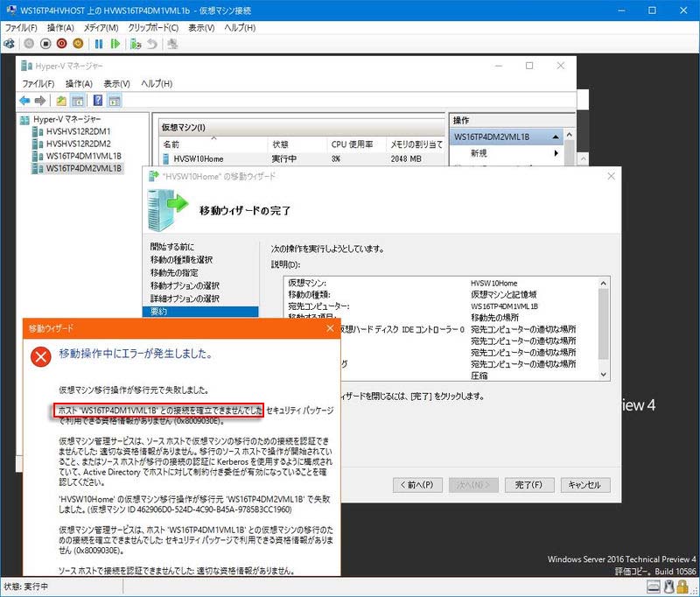Shut down the VM using the red icon
700x597 pixels.
pyautogui.click(x=62, y=44)
